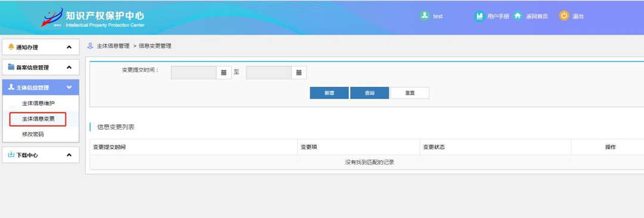Select the 主体信息管理 menu header
644x218 pixels.
coord(41,87)
